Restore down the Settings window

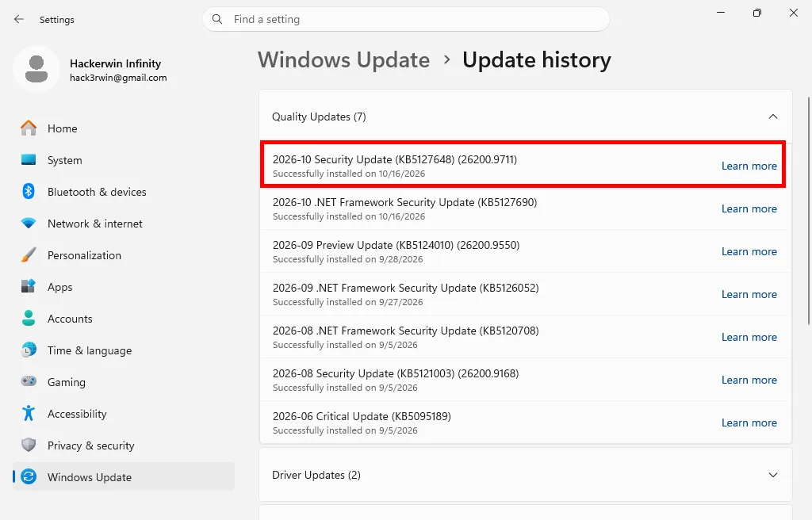(757, 13)
